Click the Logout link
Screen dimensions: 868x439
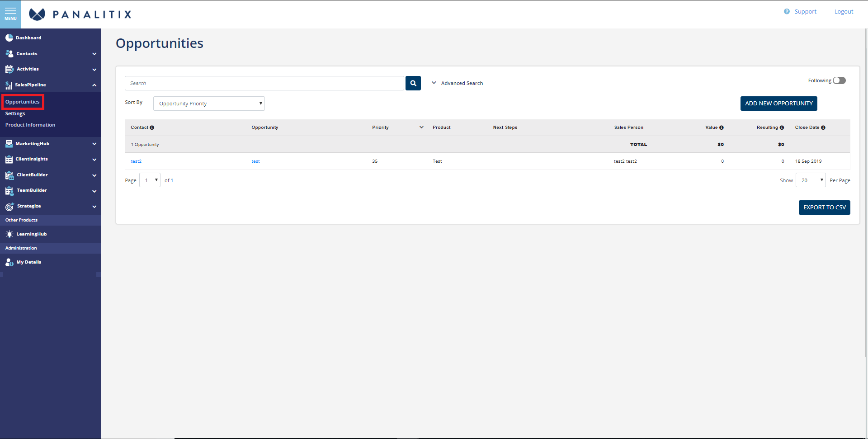click(844, 11)
